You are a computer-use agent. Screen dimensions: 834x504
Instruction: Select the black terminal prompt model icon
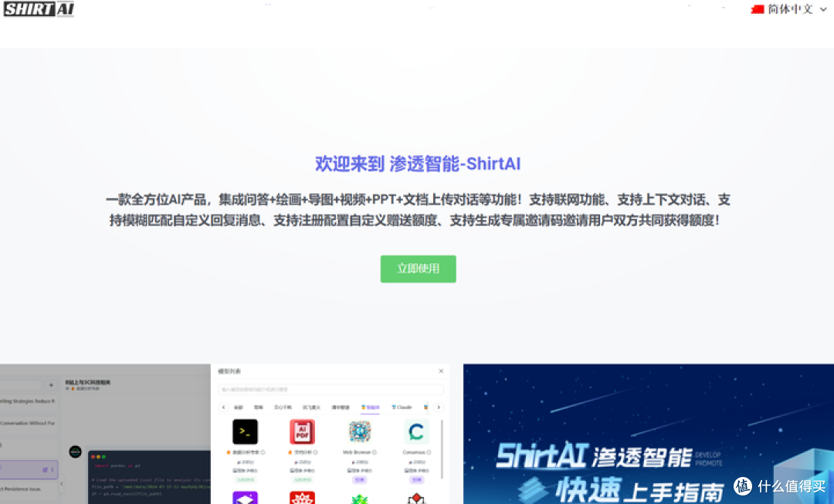tap(246, 431)
